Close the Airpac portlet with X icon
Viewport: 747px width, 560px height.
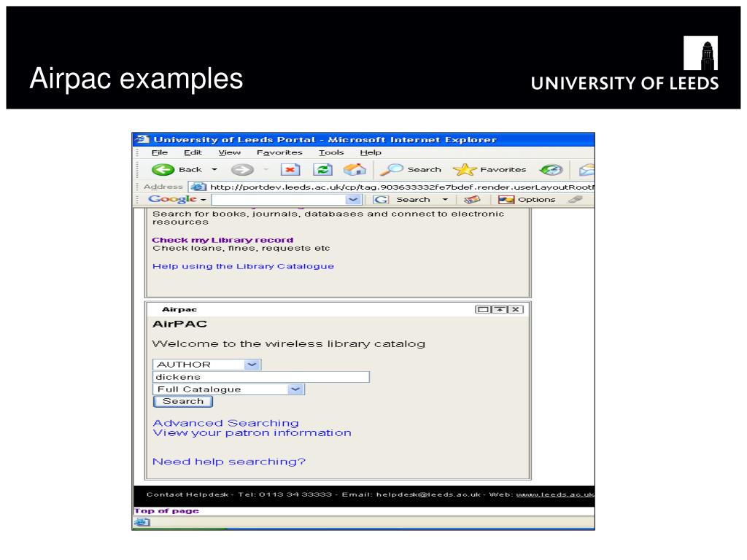[x=516, y=309]
